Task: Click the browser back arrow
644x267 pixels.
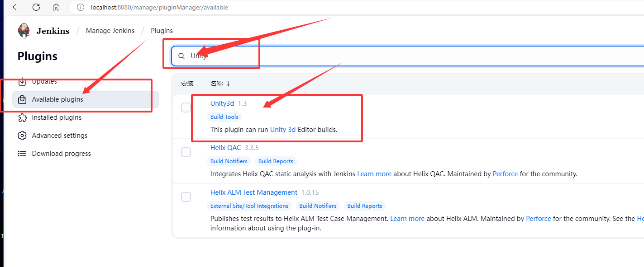Action: (16, 7)
